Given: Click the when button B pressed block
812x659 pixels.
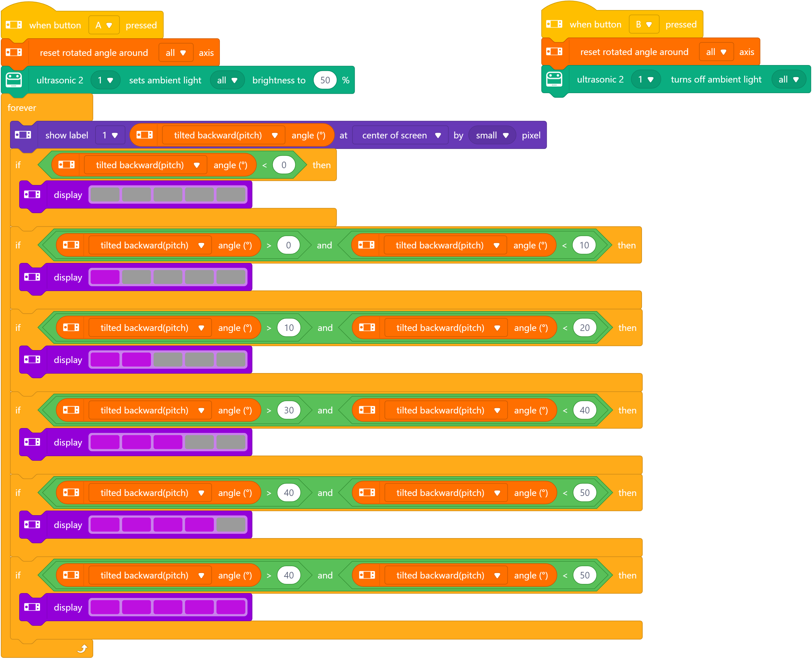Looking at the screenshot, I should click(x=622, y=24).
